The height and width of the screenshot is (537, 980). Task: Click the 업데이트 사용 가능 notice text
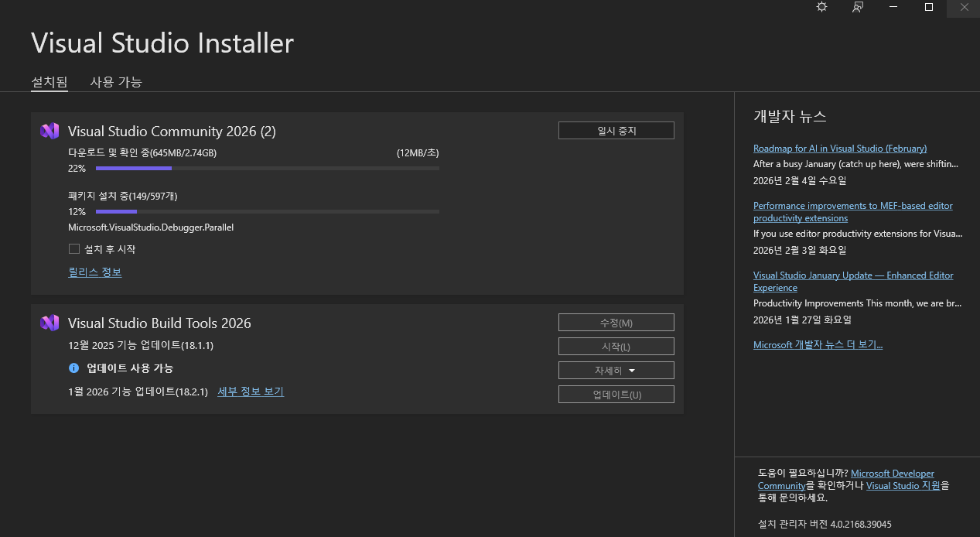[130, 368]
